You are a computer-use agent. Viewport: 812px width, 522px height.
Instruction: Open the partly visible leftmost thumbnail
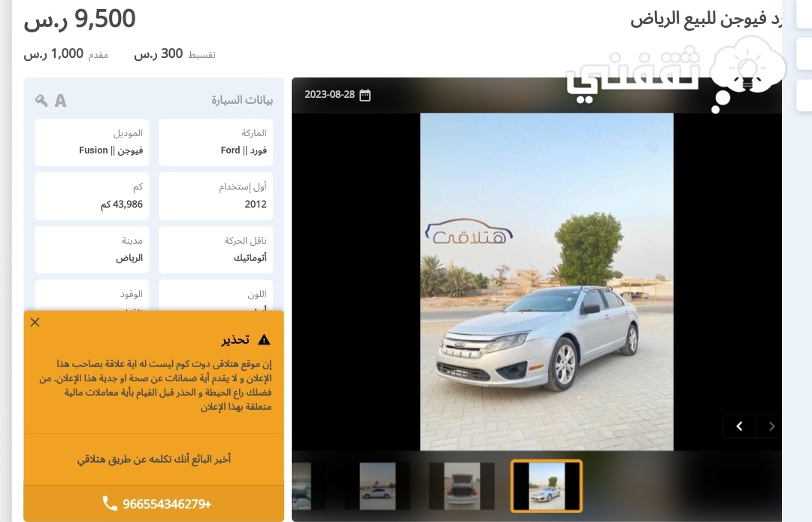point(302,486)
